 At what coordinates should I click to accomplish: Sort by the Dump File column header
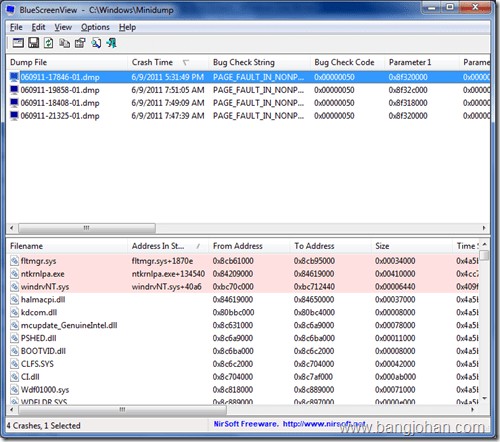(x=67, y=62)
